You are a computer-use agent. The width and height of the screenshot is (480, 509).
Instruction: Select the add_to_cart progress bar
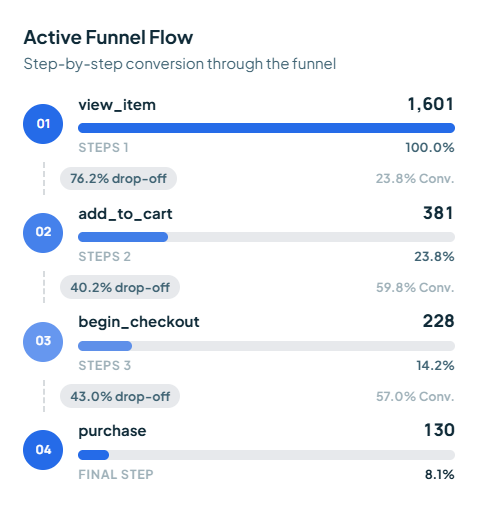(x=266, y=237)
